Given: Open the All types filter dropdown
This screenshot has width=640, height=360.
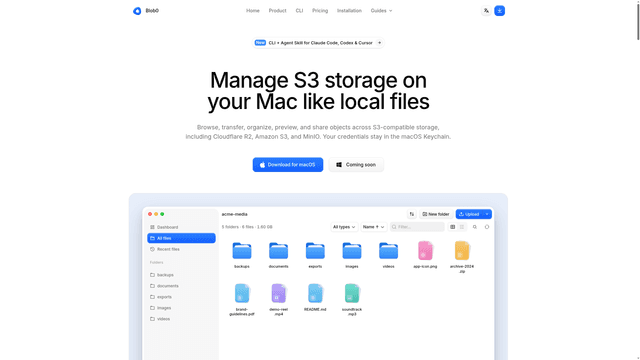Looking at the screenshot, I should click(344, 227).
